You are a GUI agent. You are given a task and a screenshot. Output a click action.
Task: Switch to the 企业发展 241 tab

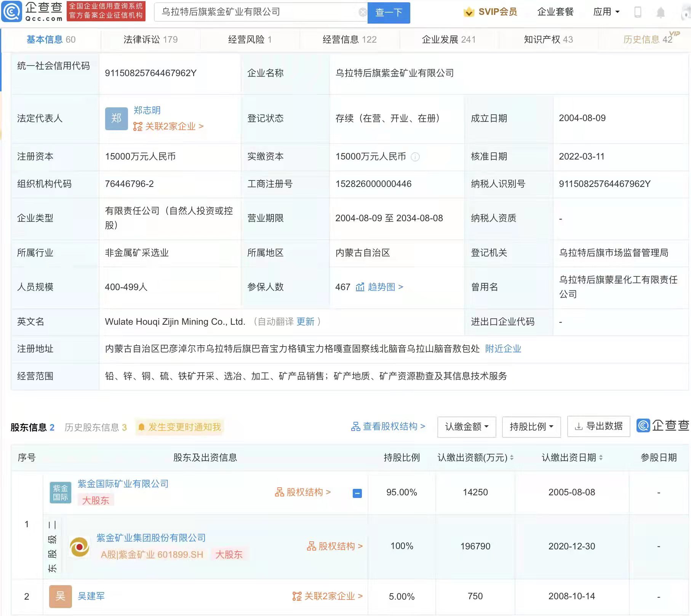tap(449, 40)
